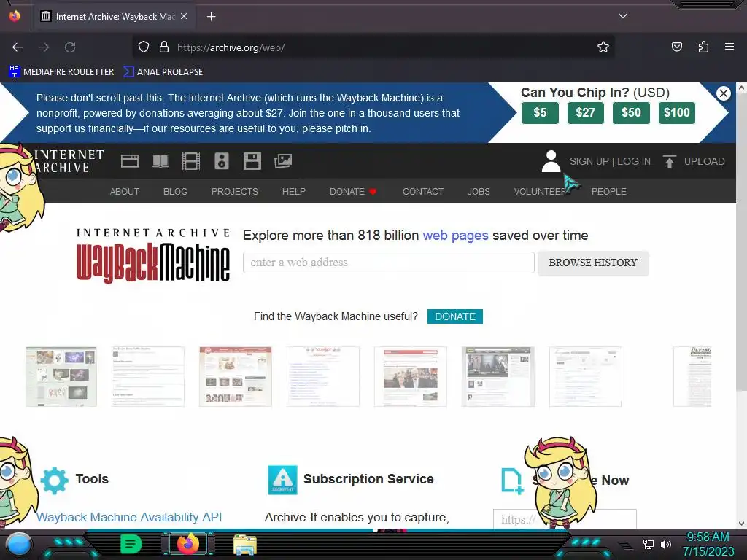The height and width of the screenshot is (560, 747).
Task: Click the Archive-It Subscription Service icon
Action: (x=282, y=480)
